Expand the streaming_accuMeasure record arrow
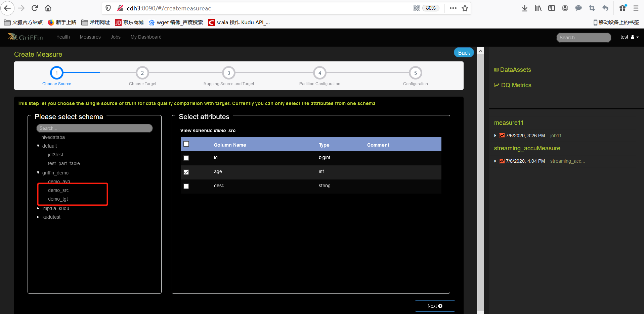 495,161
